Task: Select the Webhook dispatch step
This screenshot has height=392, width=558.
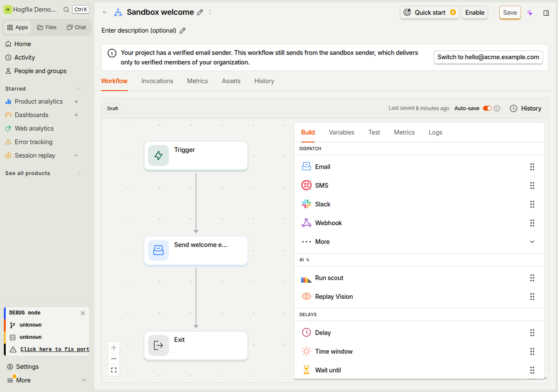Action: (x=419, y=223)
